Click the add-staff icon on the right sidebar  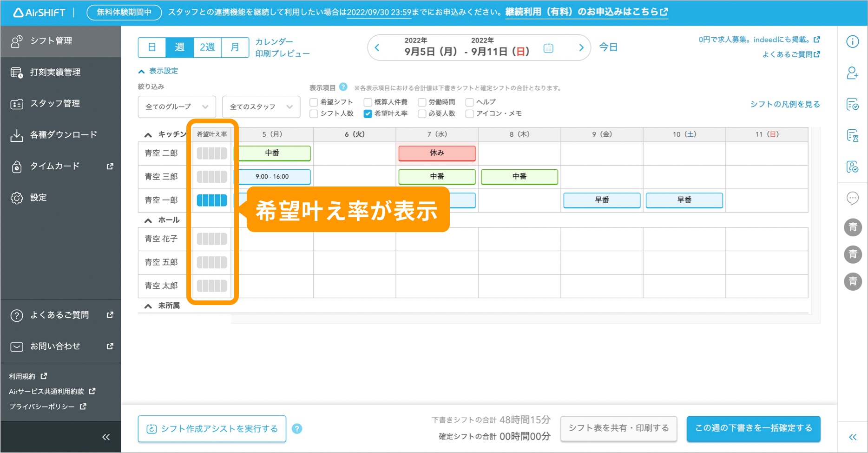pos(853,73)
